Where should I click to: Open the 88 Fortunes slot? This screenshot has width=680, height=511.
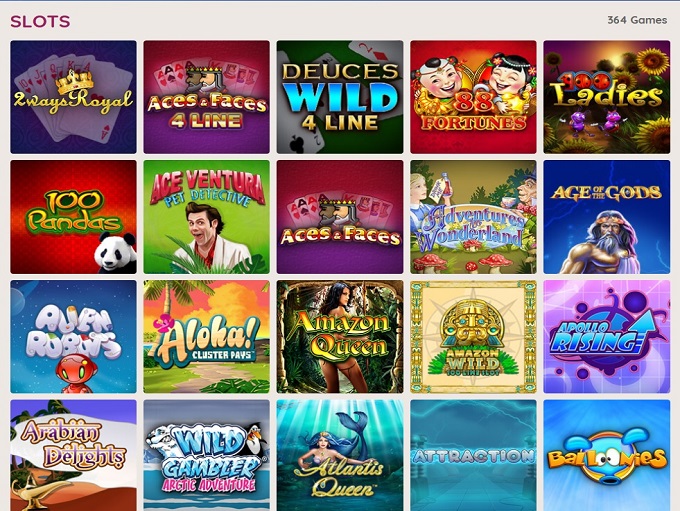click(x=473, y=97)
